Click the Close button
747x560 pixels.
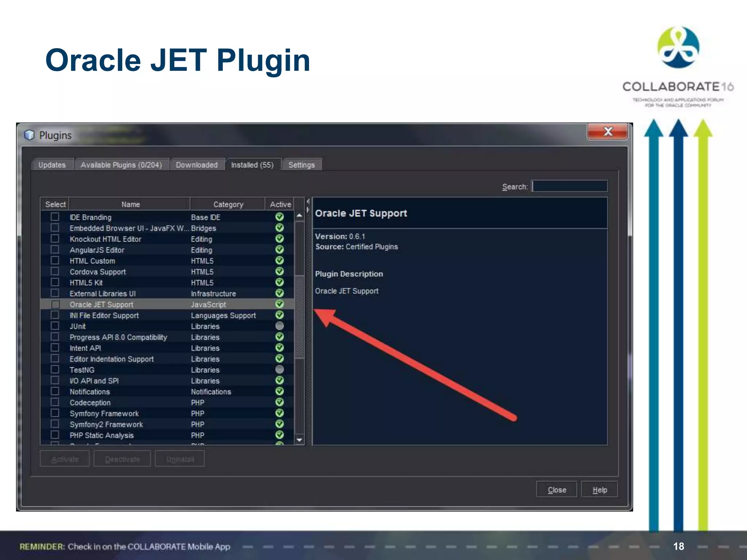pos(557,490)
